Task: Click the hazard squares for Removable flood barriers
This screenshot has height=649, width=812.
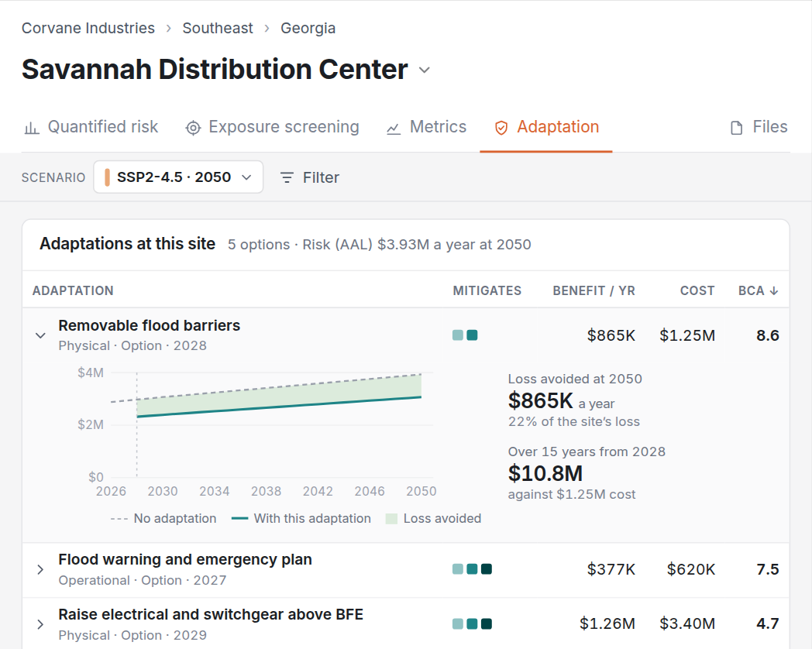Action: [465, 335]
